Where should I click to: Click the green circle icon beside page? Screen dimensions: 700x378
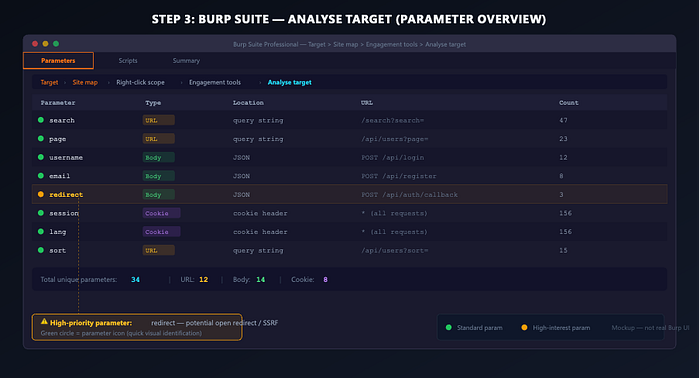click(x=41, y=139)
